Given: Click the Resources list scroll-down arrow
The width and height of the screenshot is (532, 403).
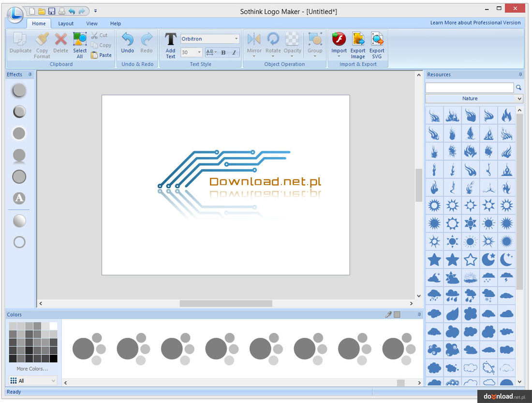Looking at the screenshot, I should click(519, 382).
